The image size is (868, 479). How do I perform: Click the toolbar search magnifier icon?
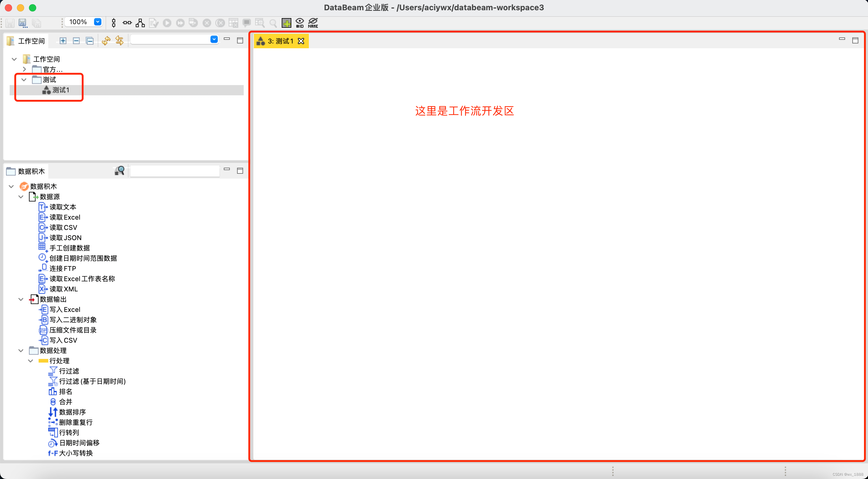coord(273,23)
